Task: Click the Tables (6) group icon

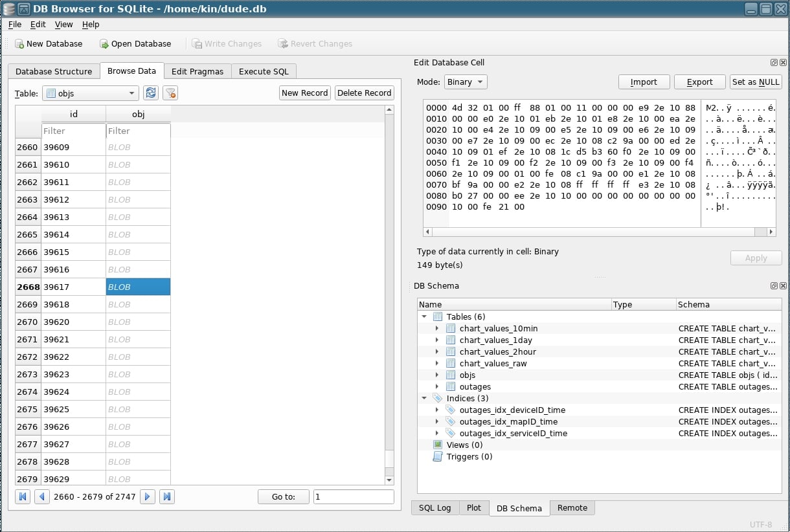Action: [x=438, y=316]
